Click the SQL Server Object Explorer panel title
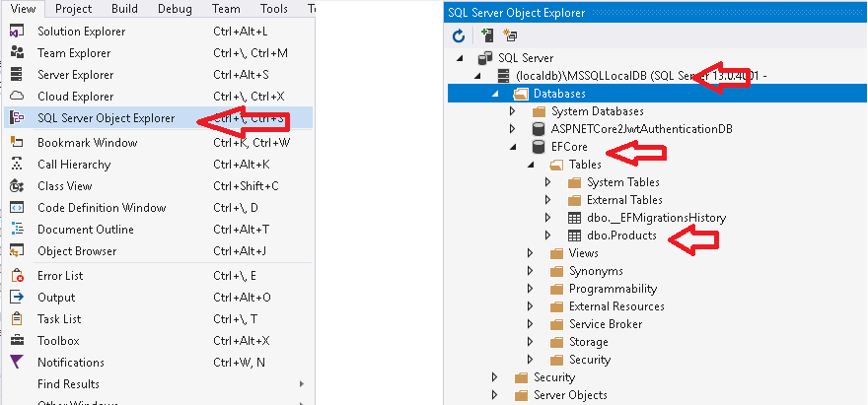 click(516, 12)
